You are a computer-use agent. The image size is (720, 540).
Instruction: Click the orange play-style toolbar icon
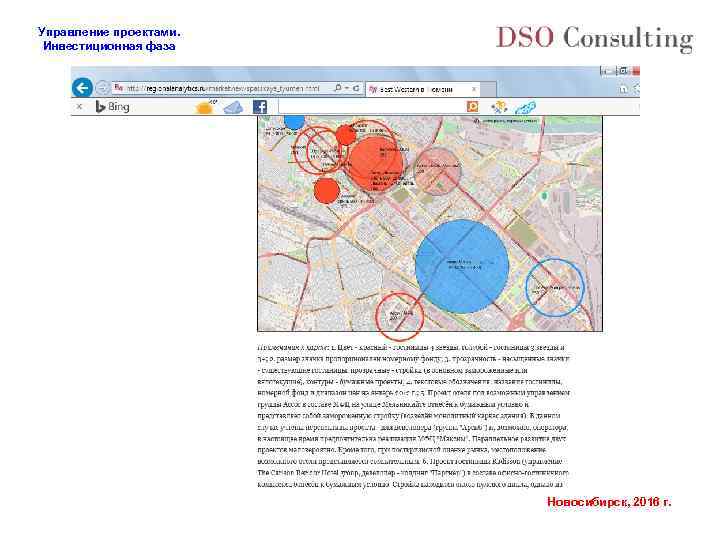pyautogui.click(x=472, y=107)
